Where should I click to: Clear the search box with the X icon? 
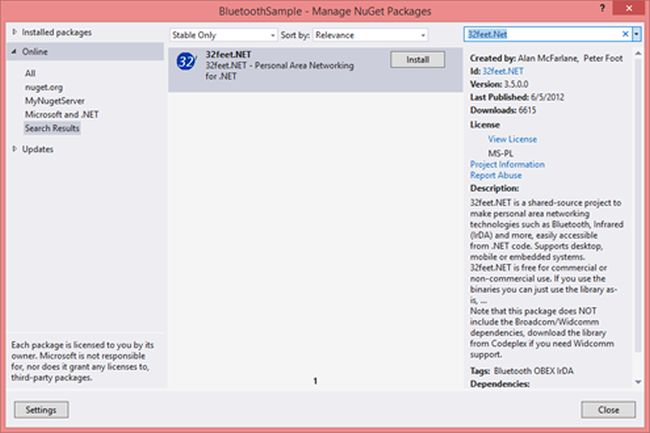click(626, 34)
